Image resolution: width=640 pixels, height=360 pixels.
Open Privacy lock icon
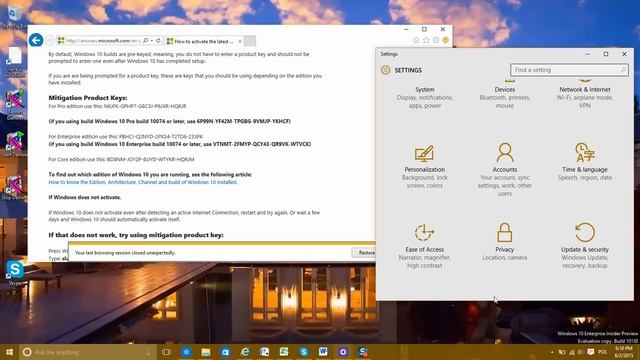[x=504, y=233]
